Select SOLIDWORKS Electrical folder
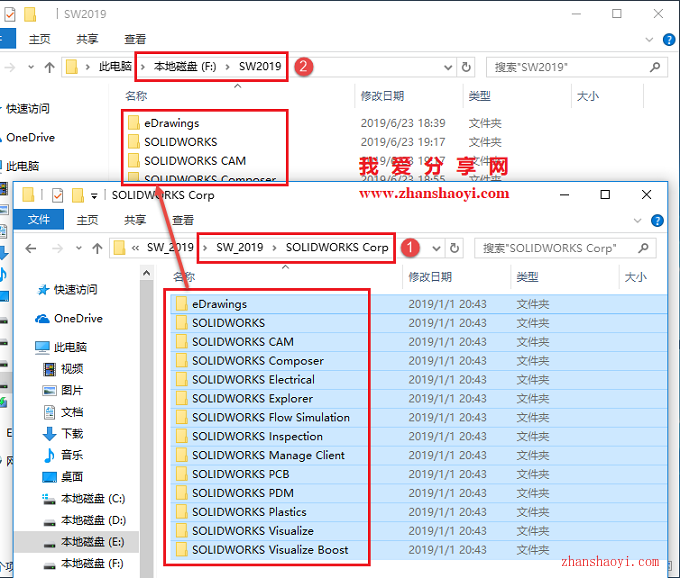Screen dimensions: 680x578 253,380
